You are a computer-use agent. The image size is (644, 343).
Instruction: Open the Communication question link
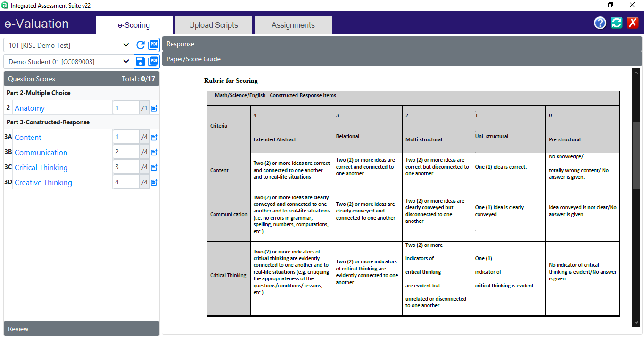[x=41, y=153]
